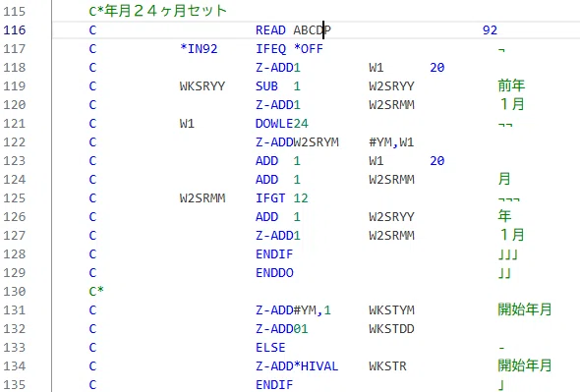Click line number 115 in gutter
Screen dimensions: 580x392
[15, 12]
